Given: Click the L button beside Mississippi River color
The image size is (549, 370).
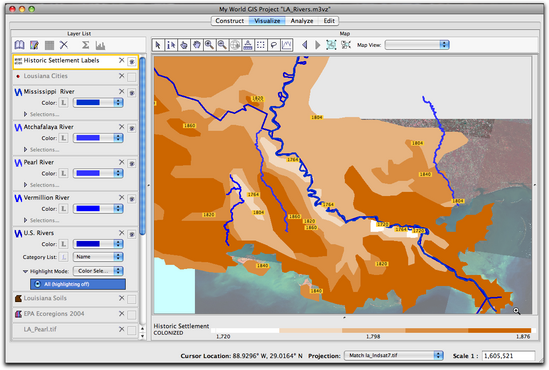Looking at the screenshot, I should [63, 103].
